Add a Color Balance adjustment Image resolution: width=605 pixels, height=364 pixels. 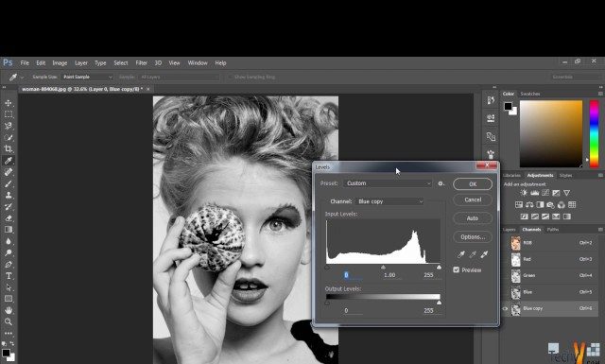coord(529,204)
